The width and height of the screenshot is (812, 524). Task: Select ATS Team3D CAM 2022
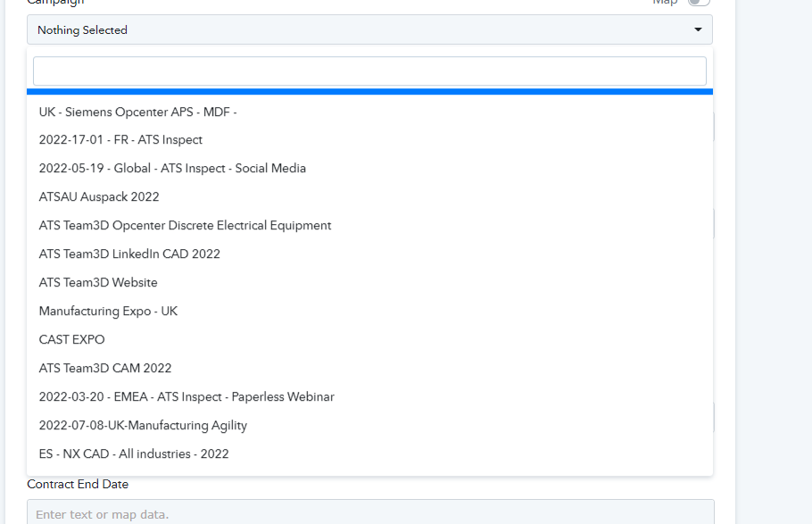[x=369, y=368]
